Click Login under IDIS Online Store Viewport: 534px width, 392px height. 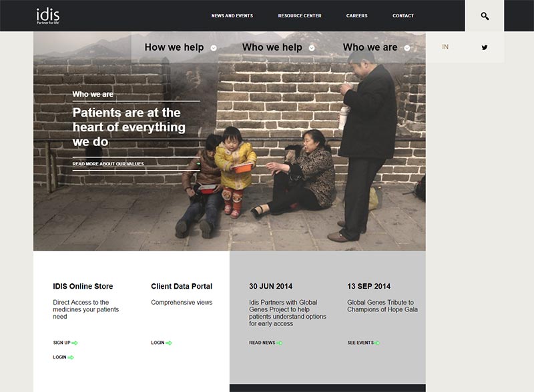click(x=59, y=357)
